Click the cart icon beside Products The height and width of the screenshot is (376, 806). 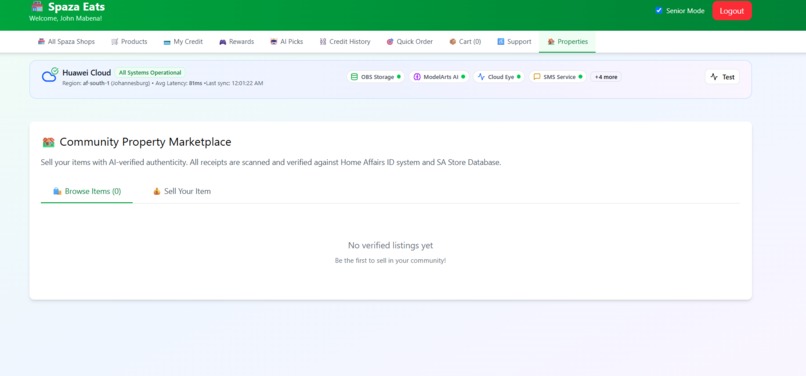pos(115,42)
